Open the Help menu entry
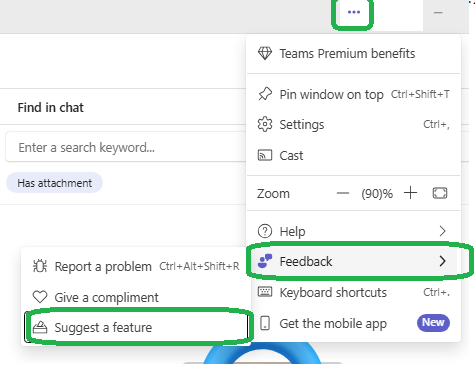 pyautogui.click(x=353, y=231)
